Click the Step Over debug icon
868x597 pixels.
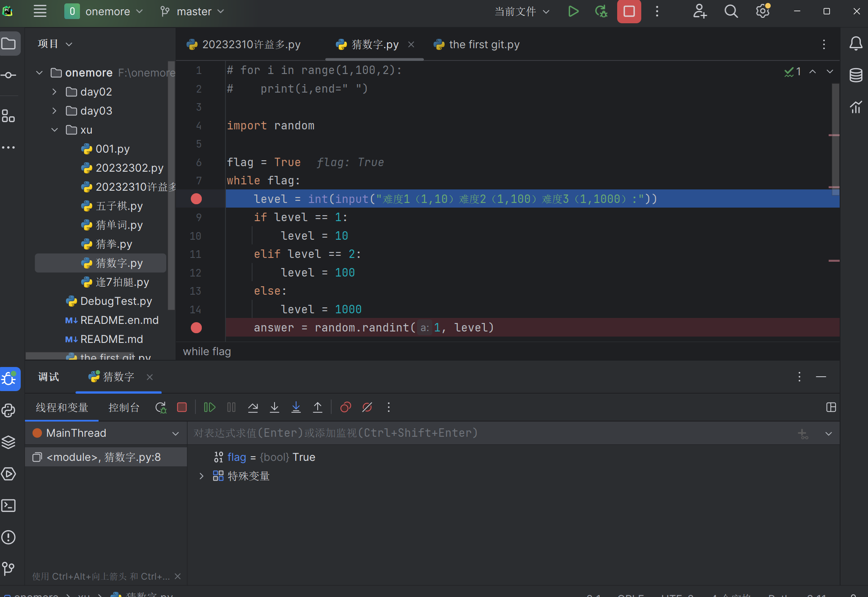253,407
